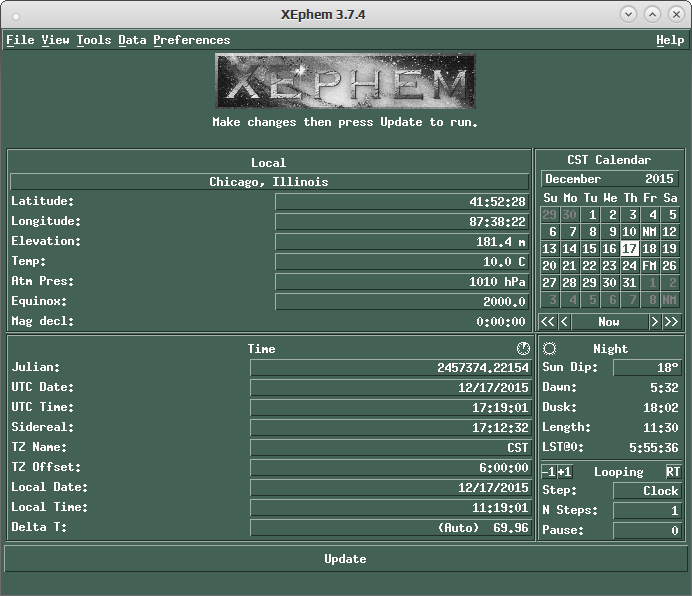Image resolution: width=692 pixels, height=596 pixels.
Task: Select the NM date in second calendar row
Action: 649,232
